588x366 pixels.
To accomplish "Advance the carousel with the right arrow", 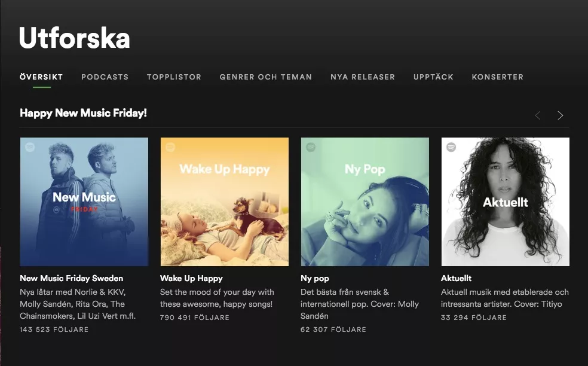I will (x=561, y=115).
